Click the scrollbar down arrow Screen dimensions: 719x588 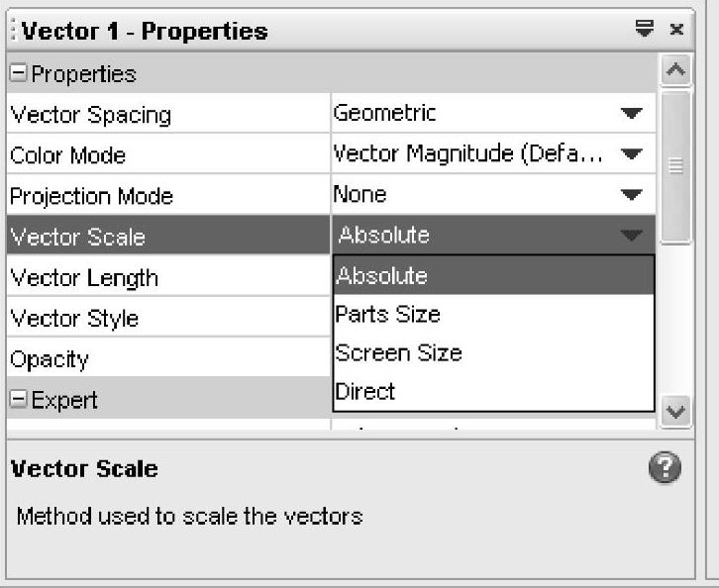(675, 411)
